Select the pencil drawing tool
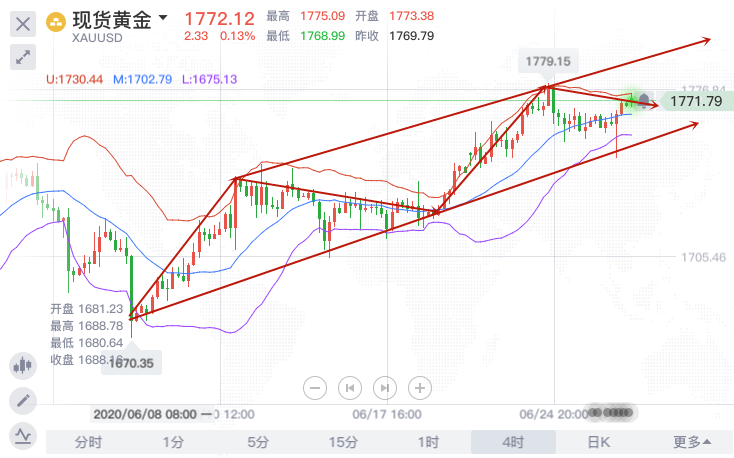 pos(23,401)
